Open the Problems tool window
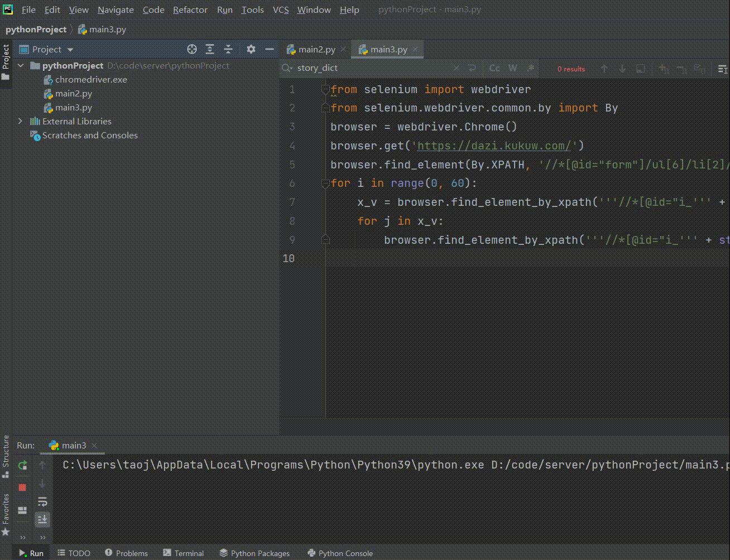 point(127,553)
